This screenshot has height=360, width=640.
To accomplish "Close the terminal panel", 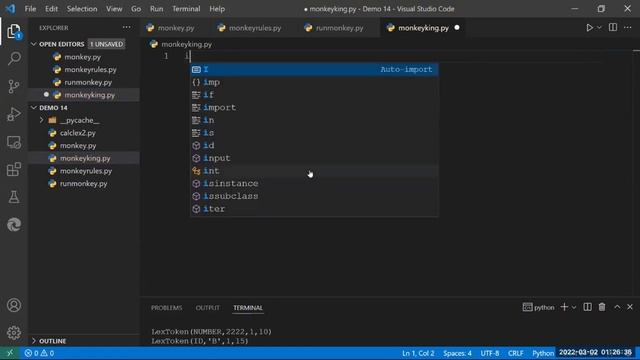I will coord(630,307).
